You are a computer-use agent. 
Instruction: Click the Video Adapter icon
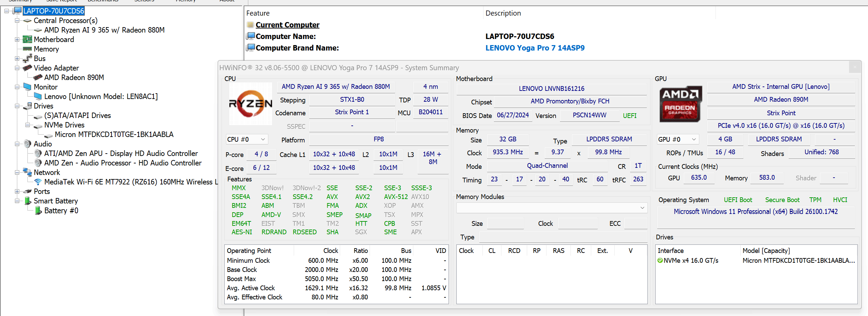click(27, 68)
